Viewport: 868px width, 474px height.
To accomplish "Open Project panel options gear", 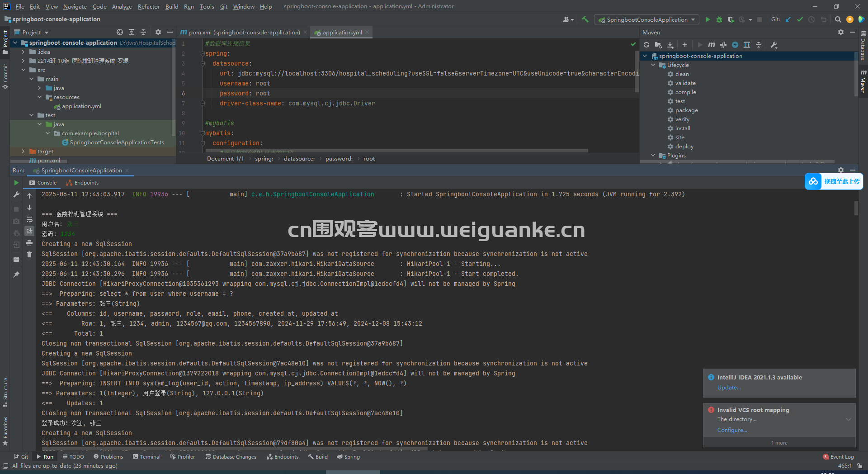I will click(158, 32).
